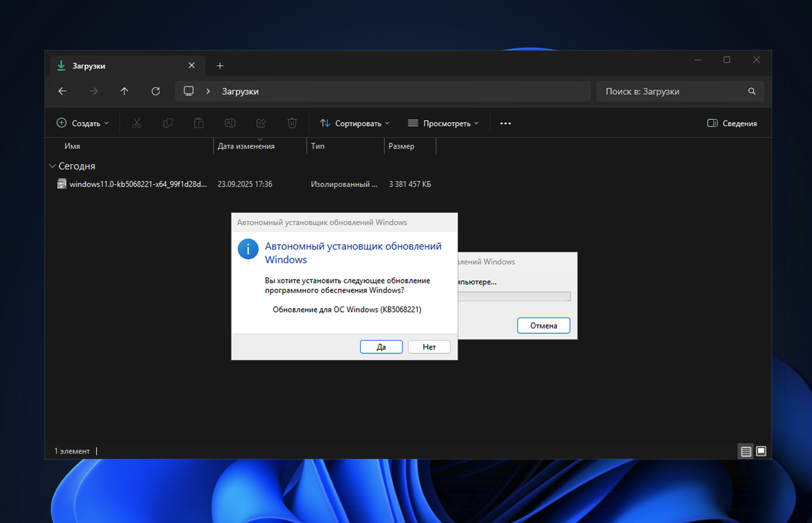Click the Cut scissors icon
The image size is (812, 523).
[137, 123]
